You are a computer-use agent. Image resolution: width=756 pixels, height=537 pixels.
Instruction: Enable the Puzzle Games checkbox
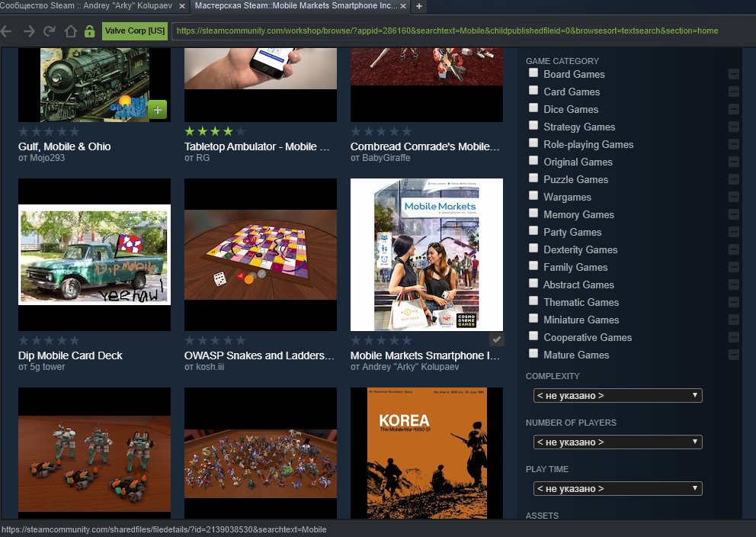tap(533, 178)
